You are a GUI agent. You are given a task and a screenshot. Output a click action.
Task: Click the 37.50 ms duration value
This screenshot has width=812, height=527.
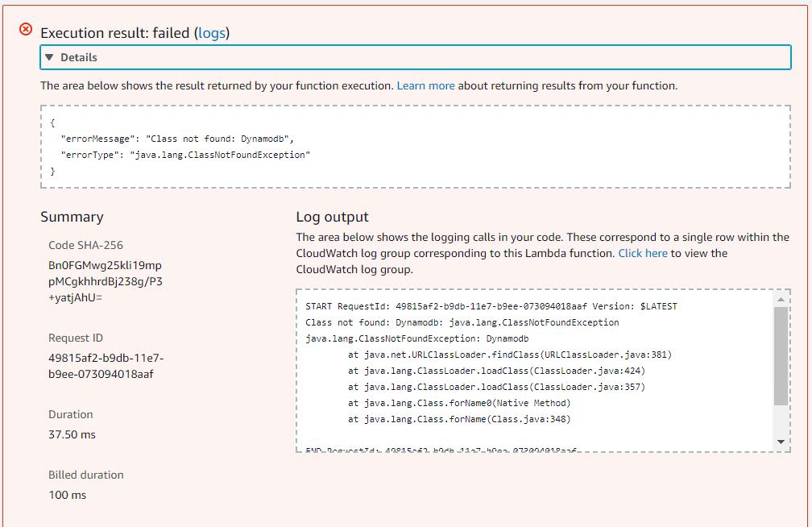pyautogui.click(x=72, y=434)
